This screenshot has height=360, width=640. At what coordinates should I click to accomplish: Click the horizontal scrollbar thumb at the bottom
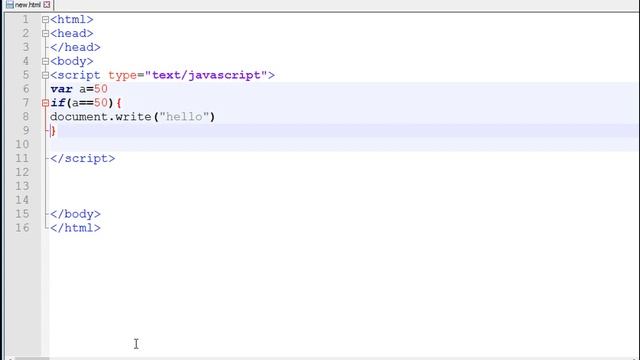32,358
